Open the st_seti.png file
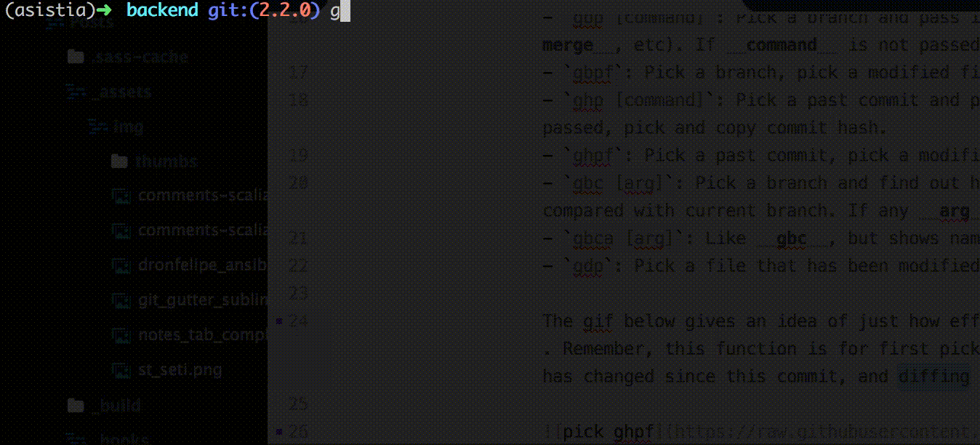 pos(180,370)
